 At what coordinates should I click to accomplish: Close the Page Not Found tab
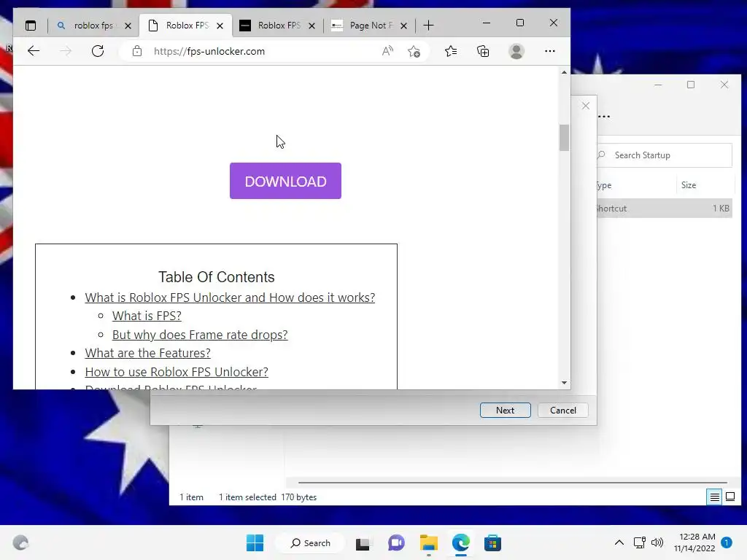[403, 26]
